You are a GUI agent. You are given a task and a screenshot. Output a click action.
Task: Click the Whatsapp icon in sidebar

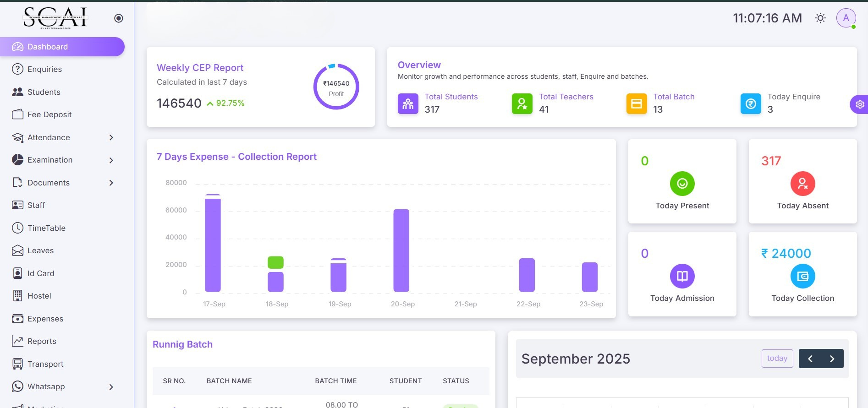(17, 386)
